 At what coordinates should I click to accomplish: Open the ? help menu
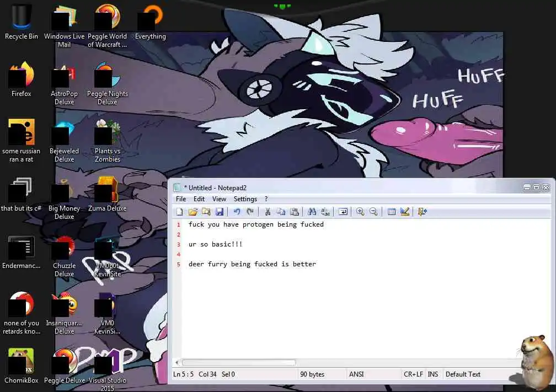click(266, 199)
